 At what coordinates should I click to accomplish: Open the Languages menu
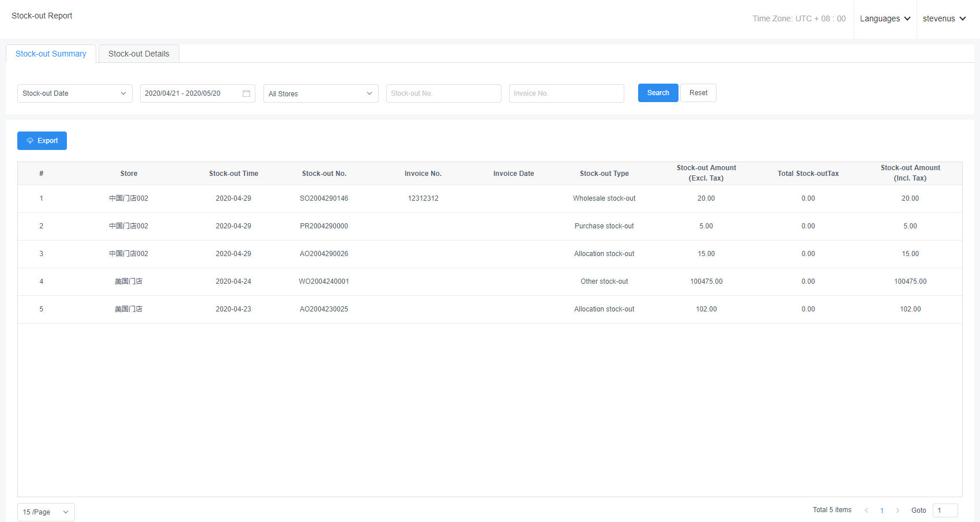[885, 18]
